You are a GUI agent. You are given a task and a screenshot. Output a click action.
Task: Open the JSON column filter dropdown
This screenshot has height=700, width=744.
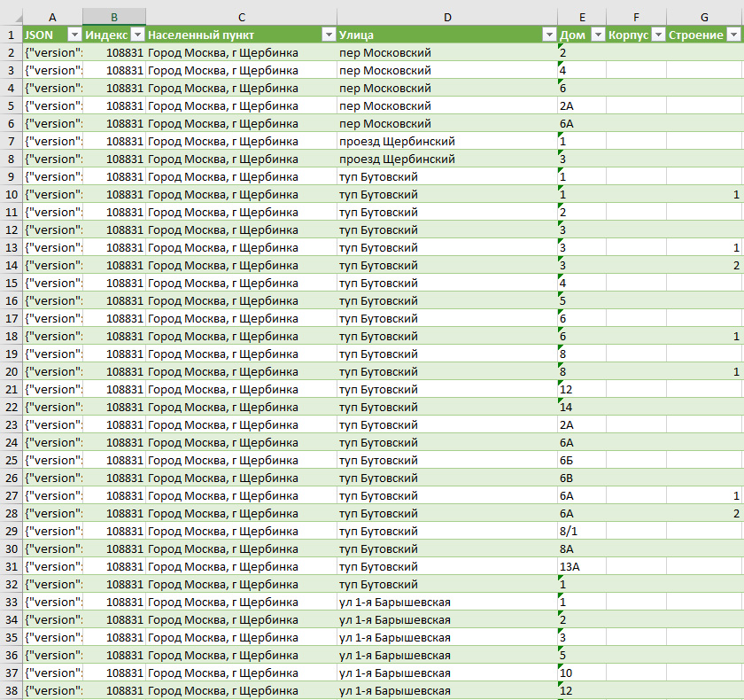click(74, 35)
